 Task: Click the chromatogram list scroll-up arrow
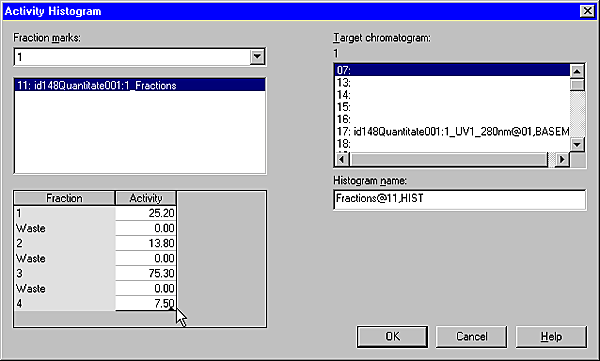coord(577,71)
